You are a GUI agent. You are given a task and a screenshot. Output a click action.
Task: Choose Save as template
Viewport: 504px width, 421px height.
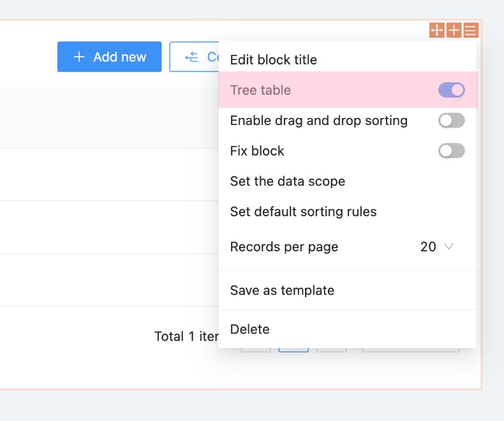click(282, 291)
